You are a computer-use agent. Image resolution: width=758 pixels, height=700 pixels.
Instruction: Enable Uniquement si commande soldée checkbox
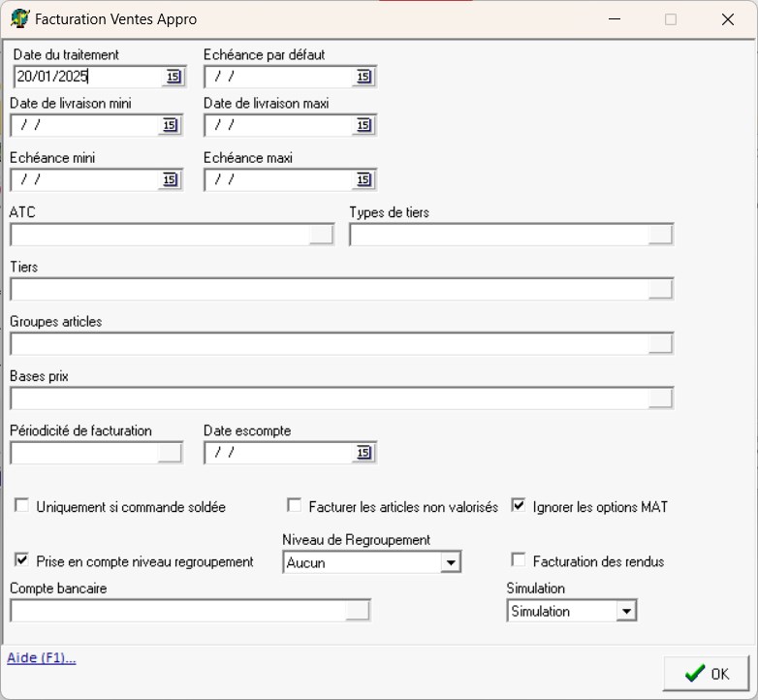point(21,506)
